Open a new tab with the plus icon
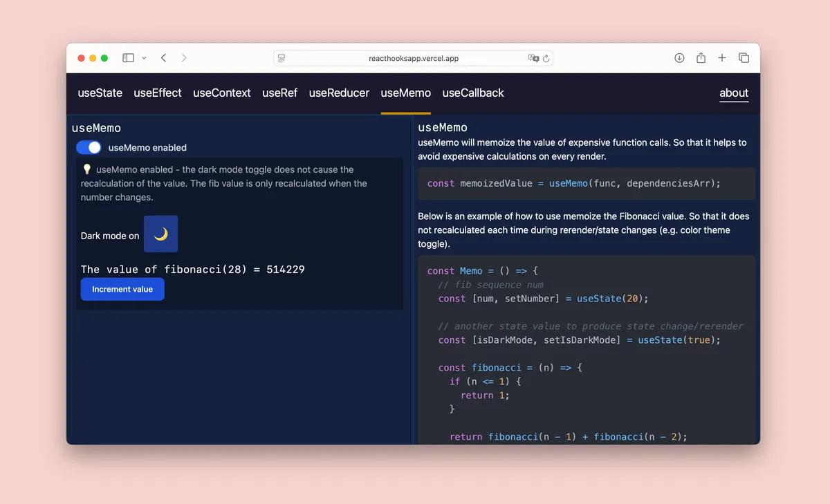 (x=722, y=58)
